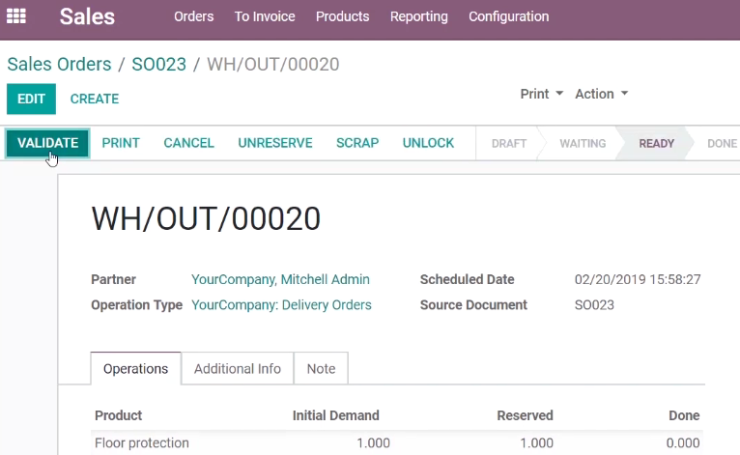Open the Reporting menu
The height and width of the screenshot is (455, 740).
click(x=419, y=17)
